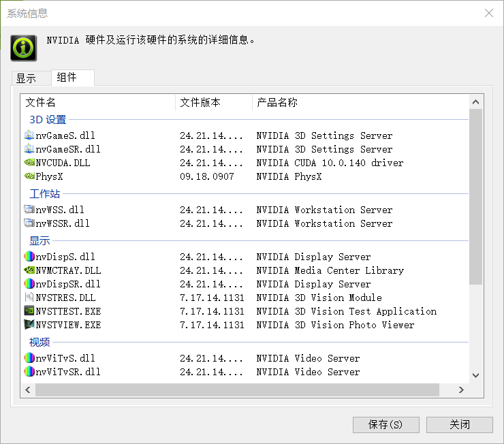
Task: Select the NVSTVIEW.EXE file name
Action: click(68, 325)
